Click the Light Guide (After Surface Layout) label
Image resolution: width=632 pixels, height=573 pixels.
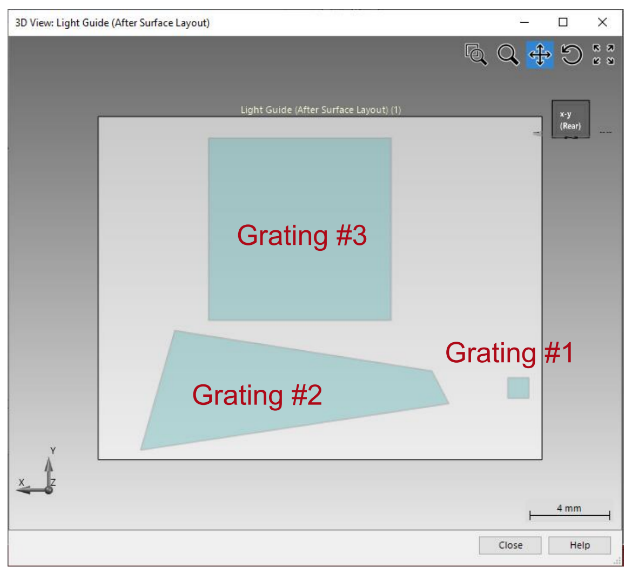pos(321,110)
